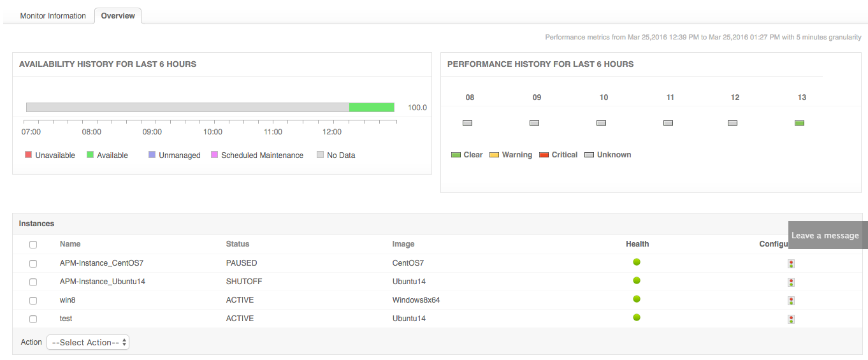Open configure alarm icon for win8
868x360 pixels.
(791, 301)
